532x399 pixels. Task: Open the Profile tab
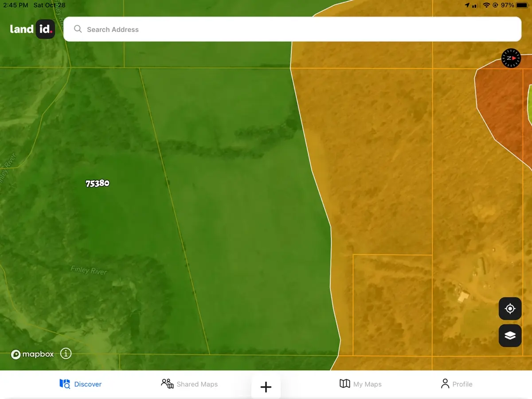456,384
